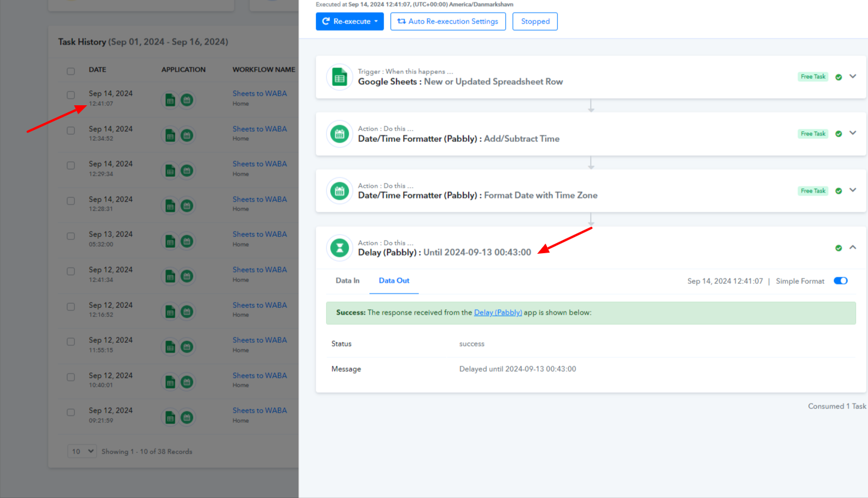
Task: Expand the Add/Subtract Time step chevron
Action: pos(852,134)
